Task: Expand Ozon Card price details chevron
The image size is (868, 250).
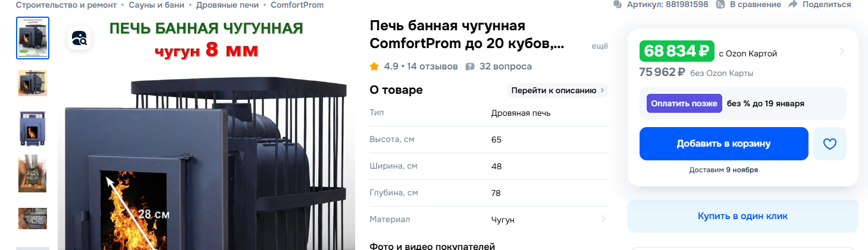Action: (x=842, y=52)
